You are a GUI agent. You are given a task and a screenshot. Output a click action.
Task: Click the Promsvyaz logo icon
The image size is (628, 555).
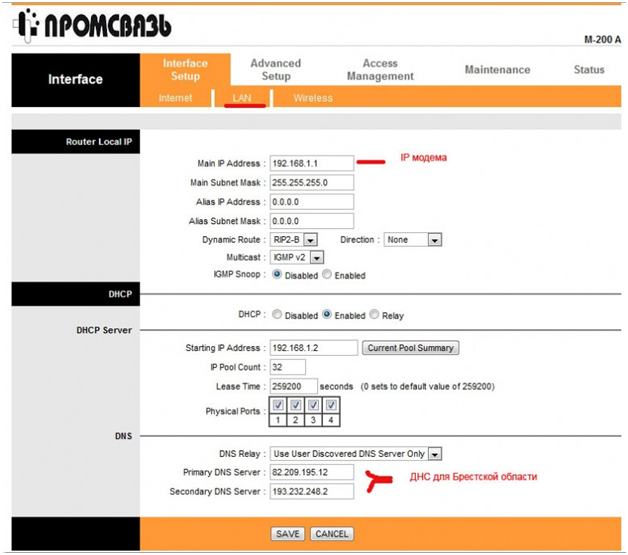(x=28, y=24)
